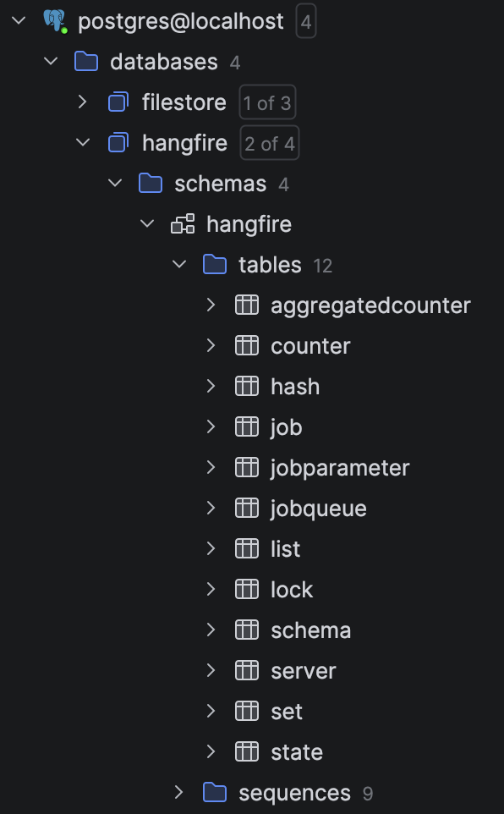Image resolution: width=504 pixels, height=814 pixels.
Task: Click the PostgreSQL elephant icon
Action: pyautogui.click(x=56, y=19)
